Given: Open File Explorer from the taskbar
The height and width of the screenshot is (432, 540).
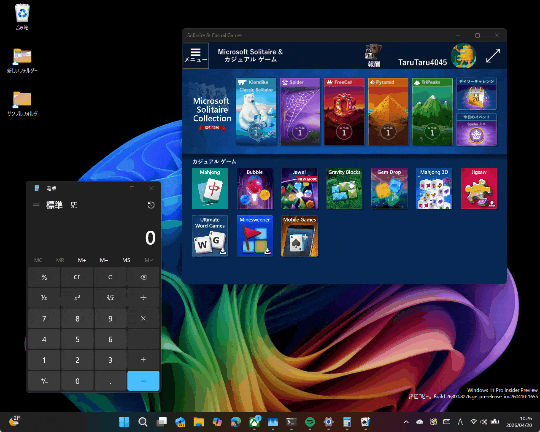Looking at the screenshot, I should (199, 422).
